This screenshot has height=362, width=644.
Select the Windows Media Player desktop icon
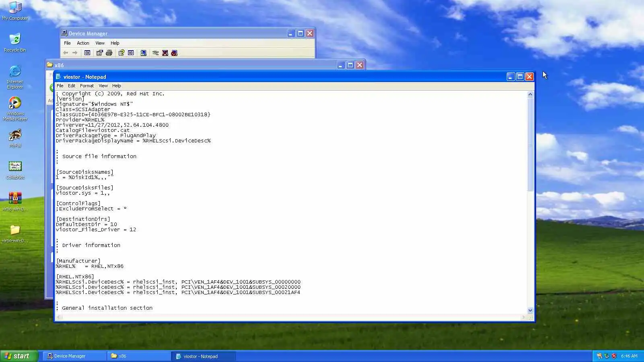pos(15,109)
